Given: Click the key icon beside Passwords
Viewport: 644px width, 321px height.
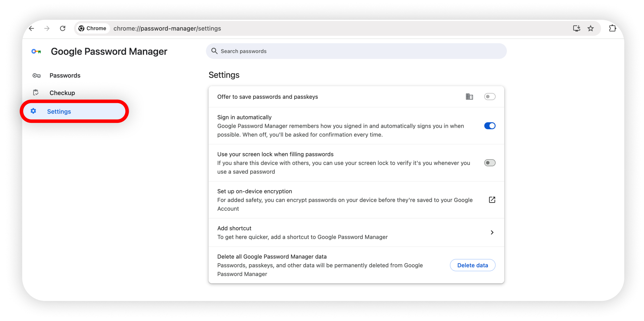Looking at the screenshot, I should point(36,76).
